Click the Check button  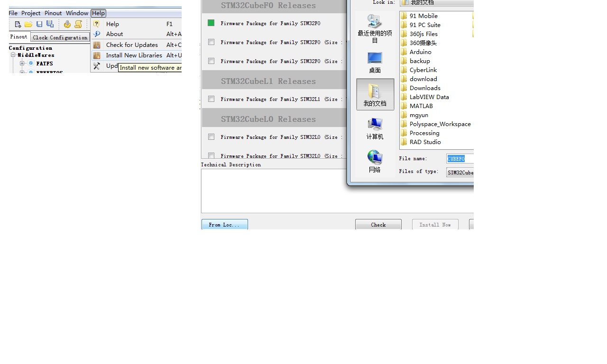tap(378, 225)
